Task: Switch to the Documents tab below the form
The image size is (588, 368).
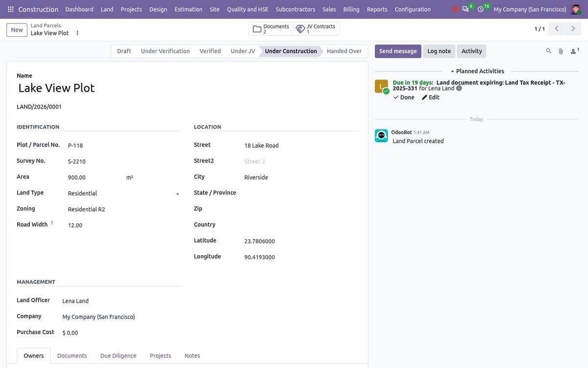Action: 72,356
